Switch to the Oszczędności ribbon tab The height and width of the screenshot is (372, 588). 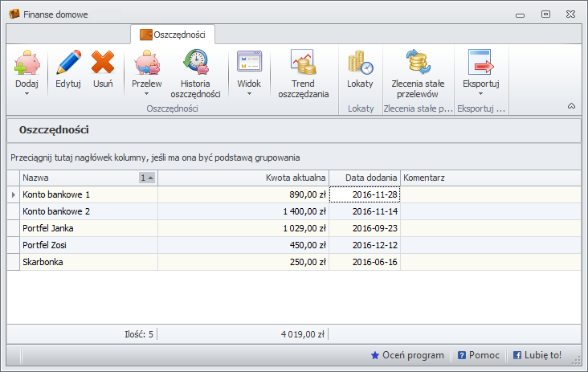tap(173, 35)
